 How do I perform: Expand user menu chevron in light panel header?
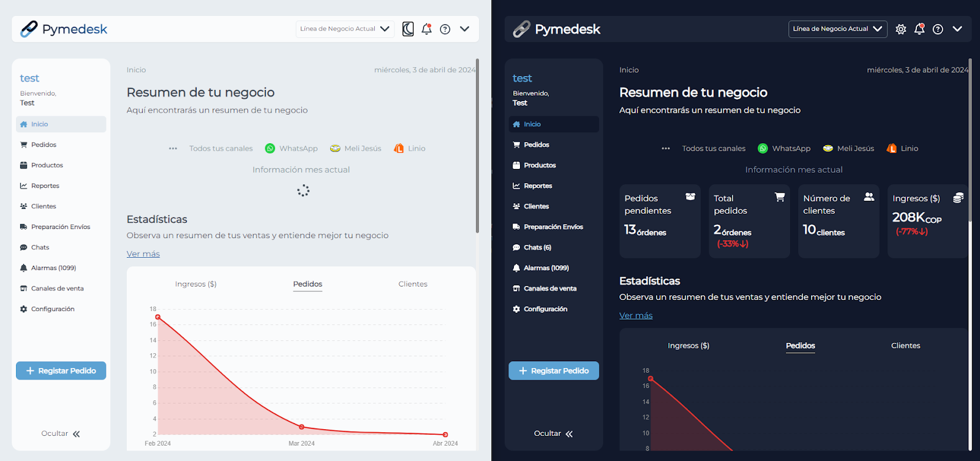tap(465, 29)
